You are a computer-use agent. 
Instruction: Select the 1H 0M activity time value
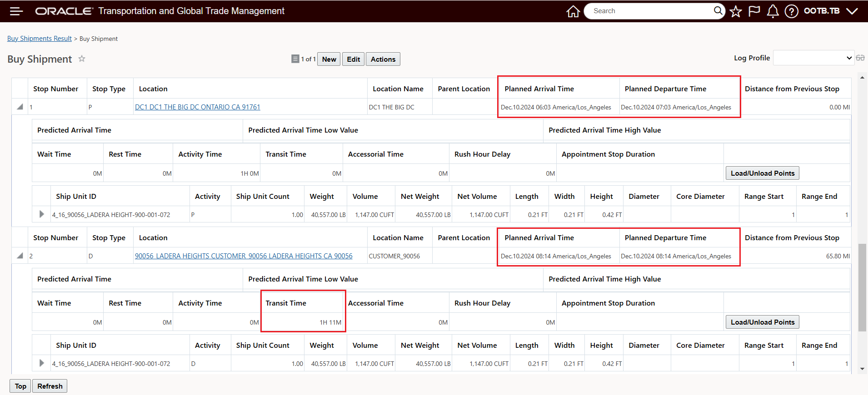pyautogui.click(x=249, y=173)
